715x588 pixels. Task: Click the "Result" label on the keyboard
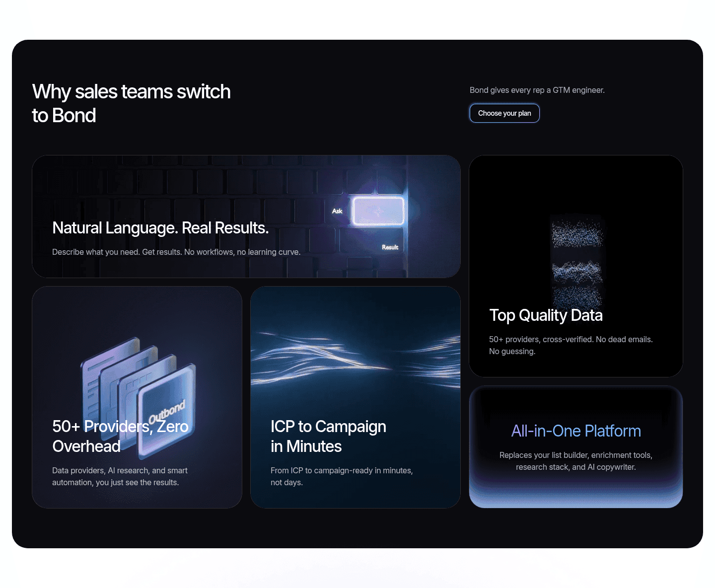pyautogui.click(x=390, y=247)
